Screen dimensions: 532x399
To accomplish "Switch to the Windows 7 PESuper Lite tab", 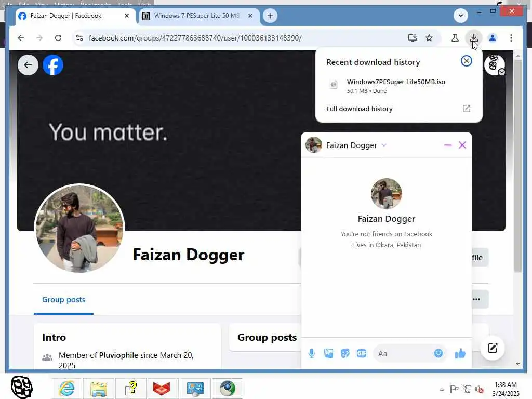I will click(x=197, y=16).
